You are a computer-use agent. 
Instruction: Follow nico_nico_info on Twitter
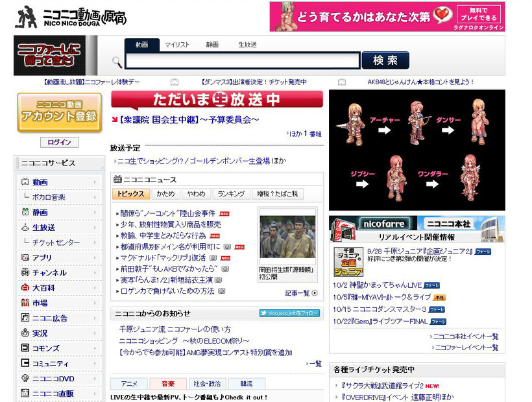289,313
